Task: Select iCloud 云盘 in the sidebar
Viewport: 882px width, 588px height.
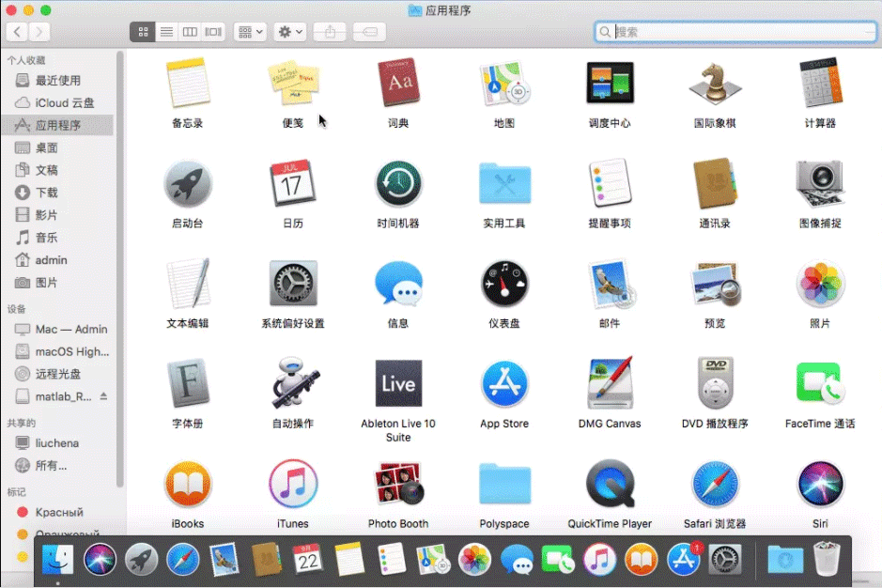Action: pyautogui.click(x=64, y=102)
